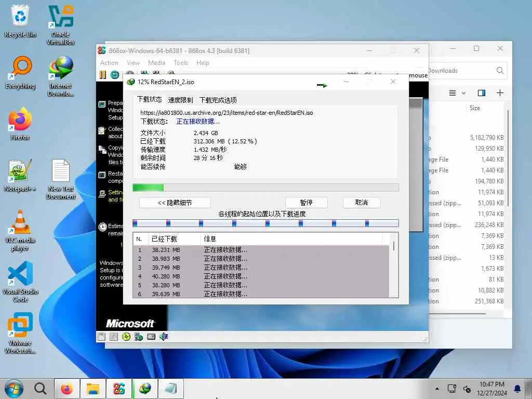
Task: Click the search icon in Explorer's Downloads box
Action: click(500, 71)
